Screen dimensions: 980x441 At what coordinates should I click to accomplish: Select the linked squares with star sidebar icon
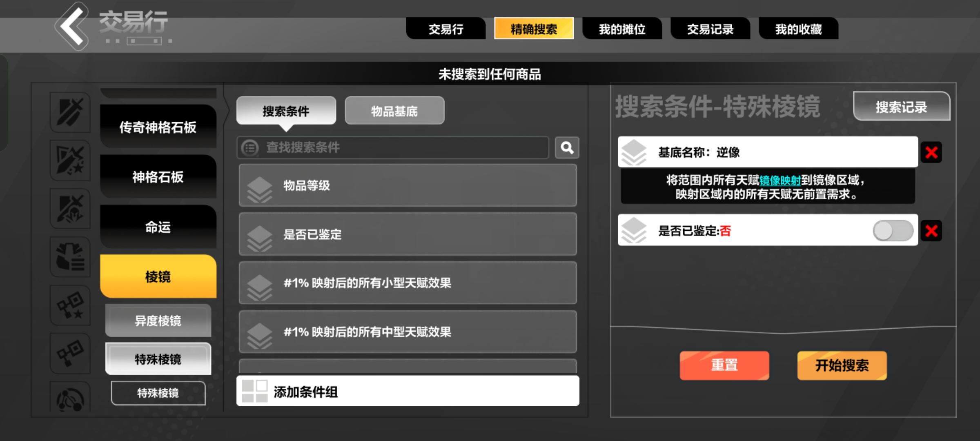pyautogui.click(x=70, y=305)
